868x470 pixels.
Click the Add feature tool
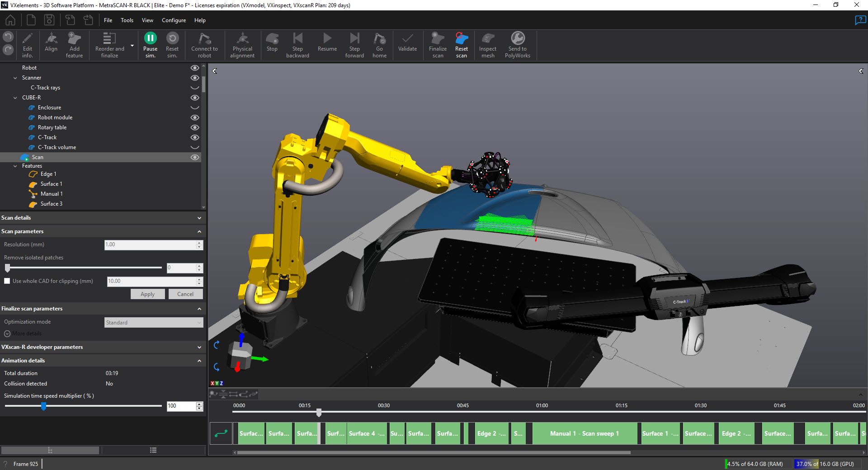[x=74, y=45]
